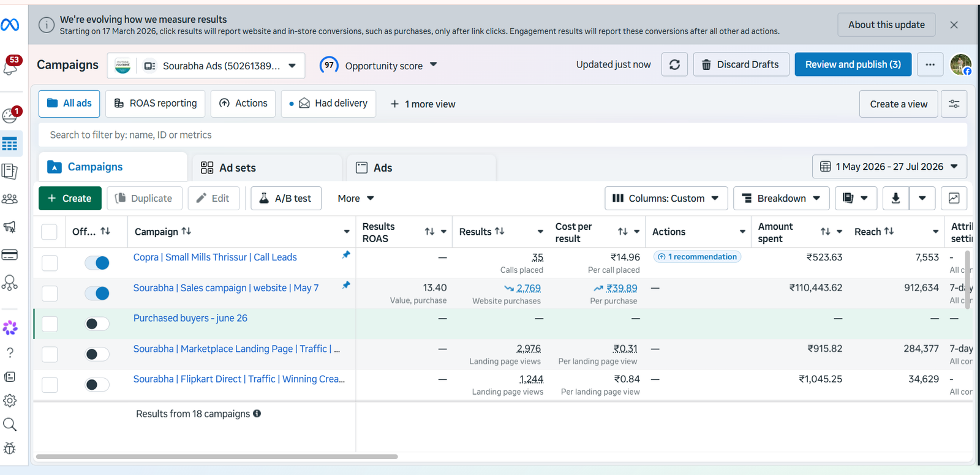Switch to the Ad sets tab
The image size is (980, 475).
click(267, 167)
